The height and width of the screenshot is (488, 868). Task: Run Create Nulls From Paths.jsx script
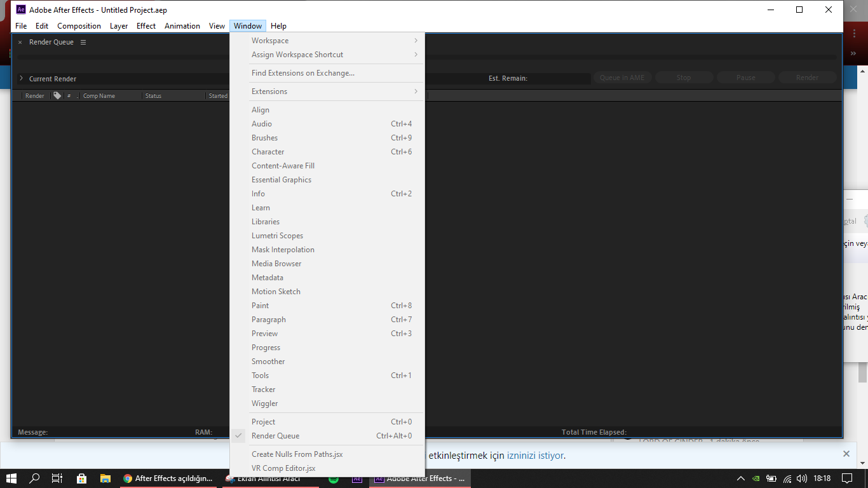pyautogui.click(x=327, y=454)
